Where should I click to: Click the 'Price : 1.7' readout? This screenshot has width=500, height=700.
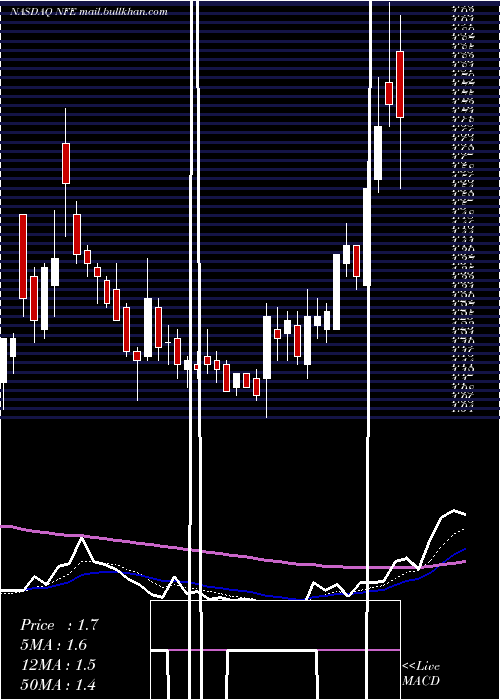coord(59,625)
